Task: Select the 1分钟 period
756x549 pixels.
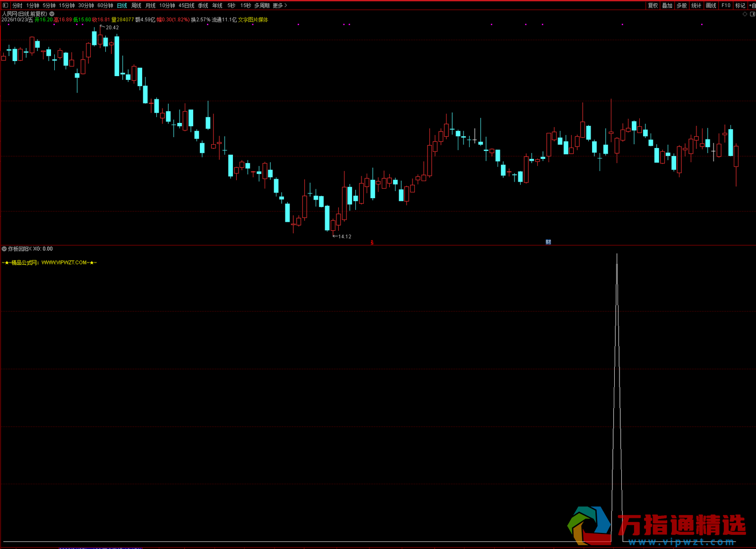Action: click(x=33, y=6)
